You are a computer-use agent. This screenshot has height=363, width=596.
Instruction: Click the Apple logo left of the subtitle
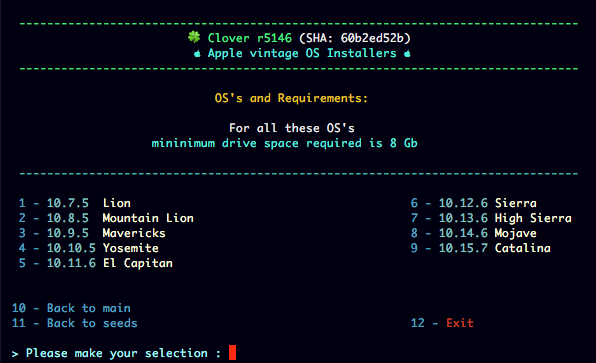tap(197, 54)
